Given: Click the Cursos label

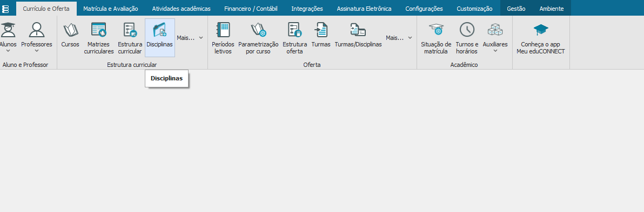Looking at the screenshot, I should click(70, 44).
